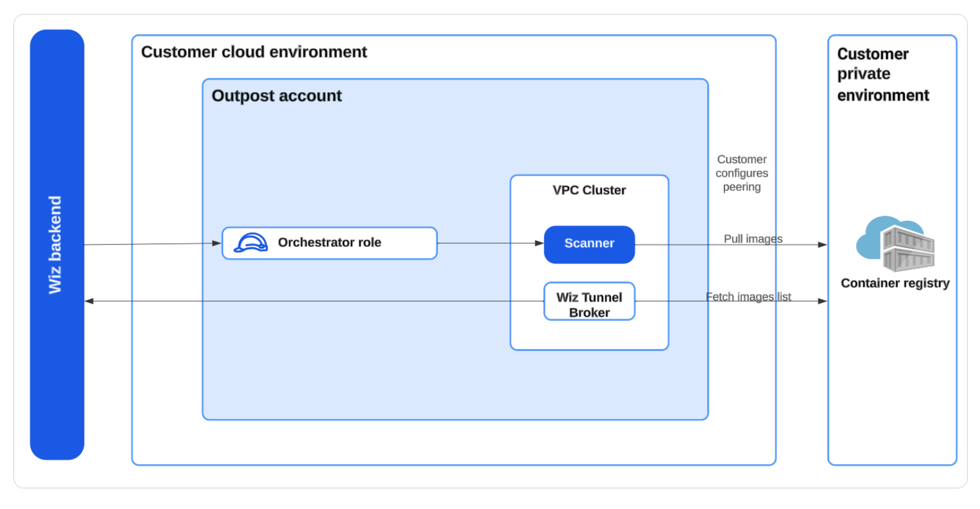The width and height of the screenshot is (980, 509).
Task: Click the VPC Cluster title
Action: (x=589, y=190)
